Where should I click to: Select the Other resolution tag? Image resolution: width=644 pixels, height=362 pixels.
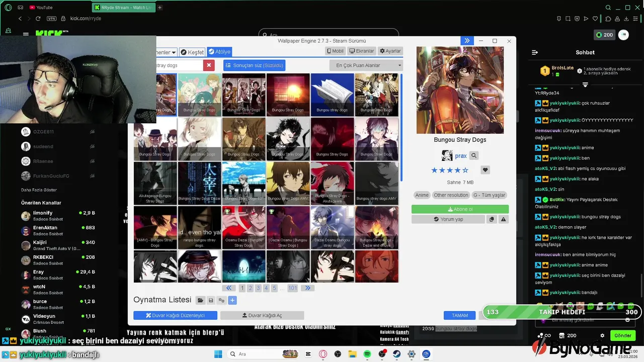451,195
